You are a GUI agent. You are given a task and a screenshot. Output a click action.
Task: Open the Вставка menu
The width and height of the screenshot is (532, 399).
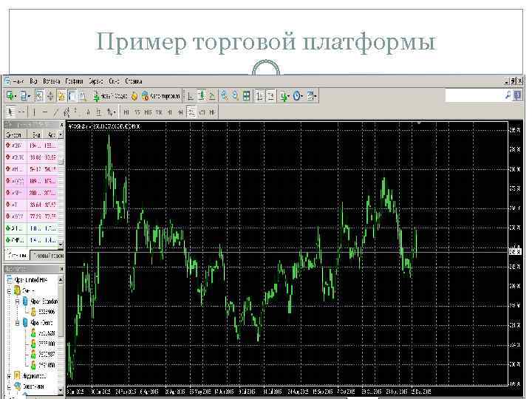coord(52,81)
